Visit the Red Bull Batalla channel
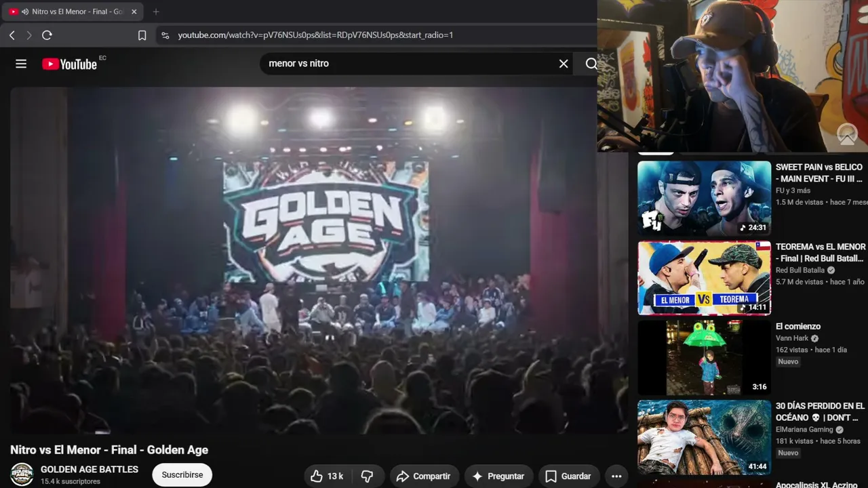Screen dimensions: 868x488 point(800,270)
